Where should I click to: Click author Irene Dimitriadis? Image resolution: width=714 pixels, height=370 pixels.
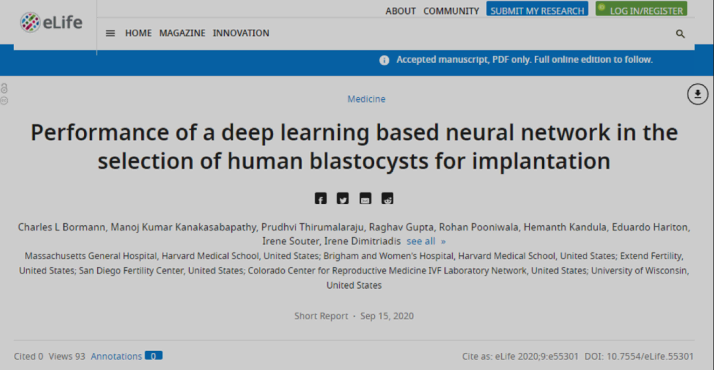(361, 241)
